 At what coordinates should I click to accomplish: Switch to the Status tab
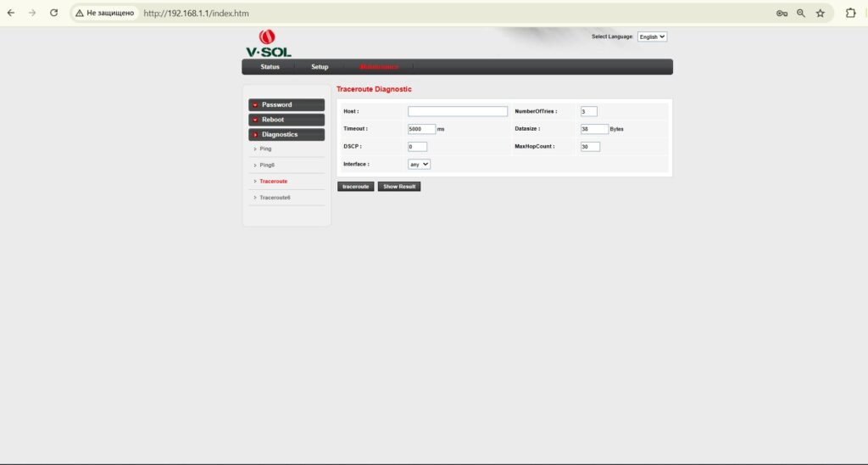coord(270,67)
